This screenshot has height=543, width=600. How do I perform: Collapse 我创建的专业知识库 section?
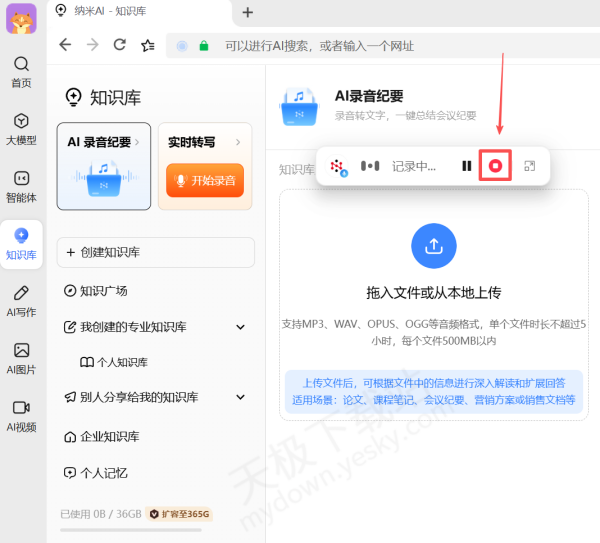pyautogui.click(x=240, y=327)
